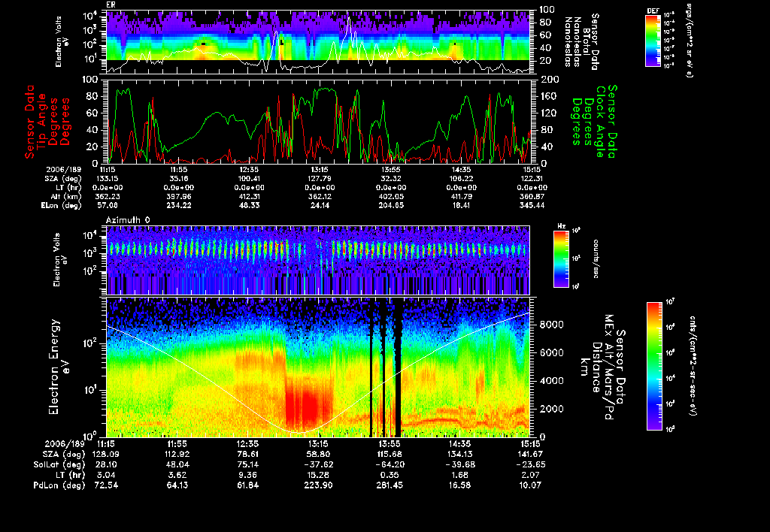This screenshot has width=770, height=532.
Task: Click the 'DEF' color bar title
Action: tap(653, 11)
